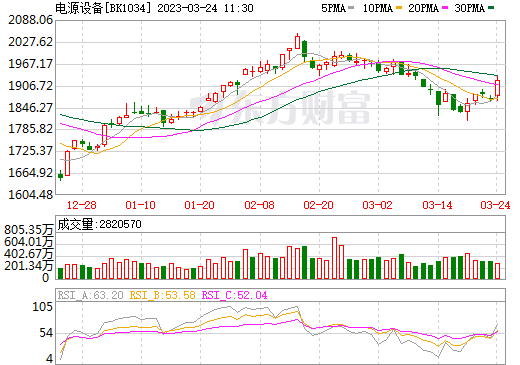Click the price axis value 1785.82
Viewport: 520px width, 365px height.
coord(30,129)
